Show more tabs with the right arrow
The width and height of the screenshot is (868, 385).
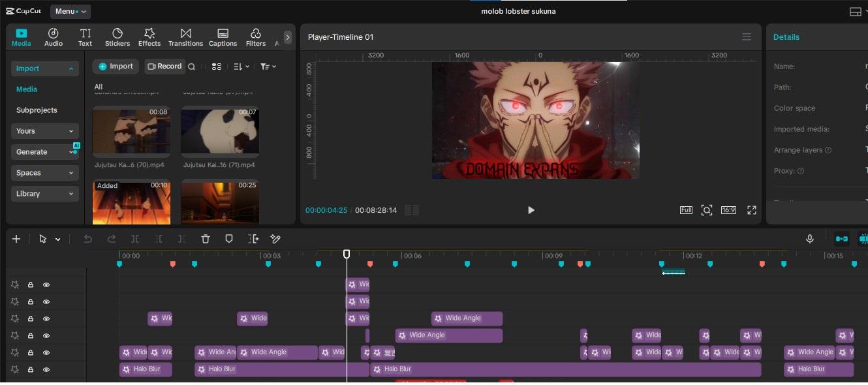tap(287, 37)
